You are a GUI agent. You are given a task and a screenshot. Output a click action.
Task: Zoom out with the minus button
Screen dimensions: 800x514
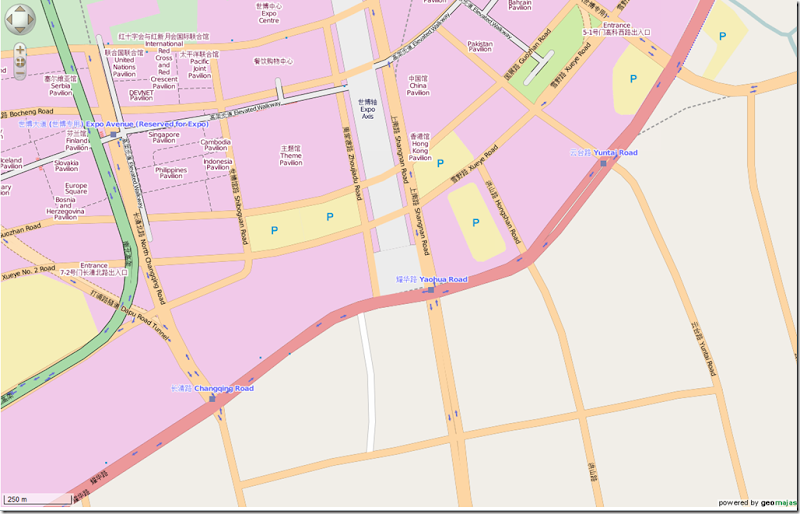click(x=20, y=74)
